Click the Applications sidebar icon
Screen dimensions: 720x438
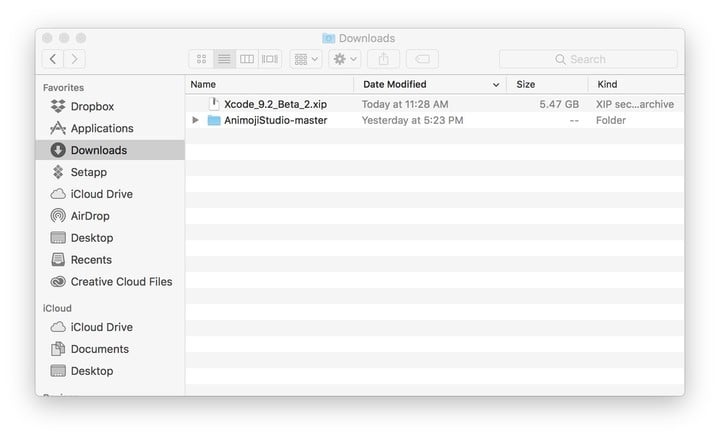58,128
